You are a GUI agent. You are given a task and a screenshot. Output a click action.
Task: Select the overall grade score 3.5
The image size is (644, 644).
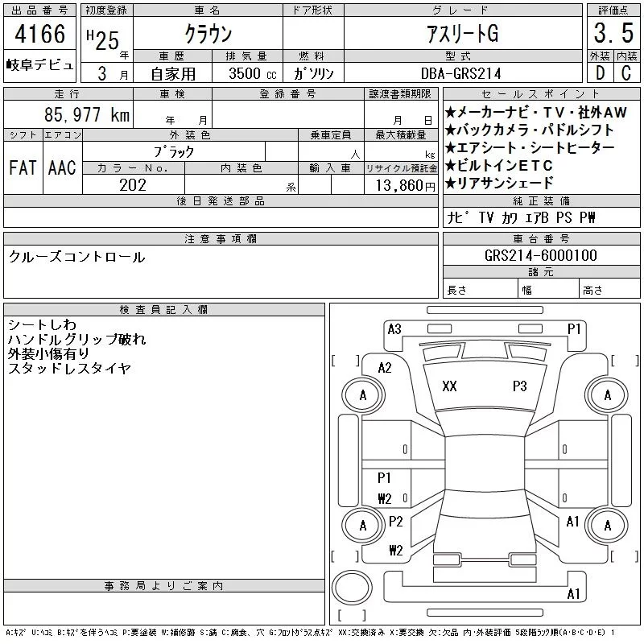(x=611, y=35)
